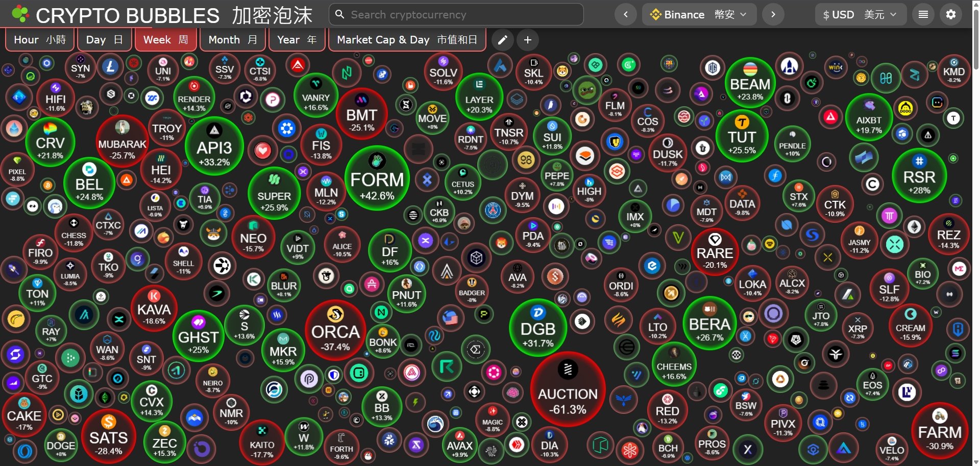Open the FIS -13.8% bubble
Viewport: 980px width, 466px height.
tap(321, 144)
